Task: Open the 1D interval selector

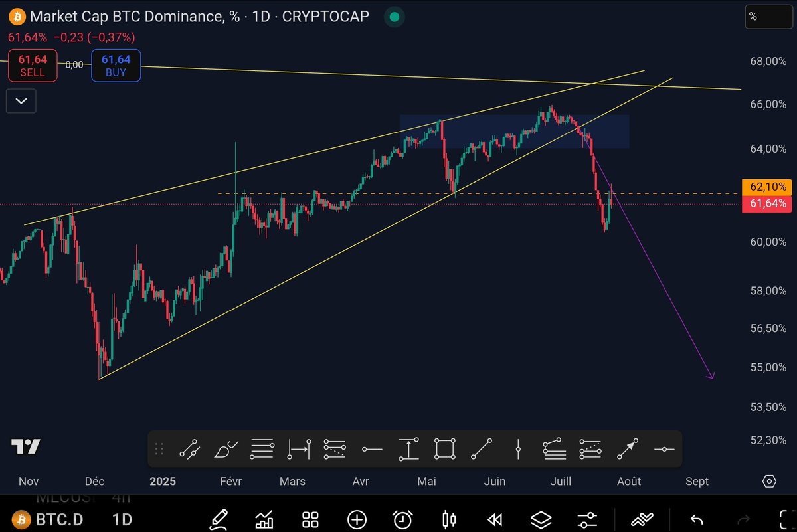Action: click(x=122, y=519)
